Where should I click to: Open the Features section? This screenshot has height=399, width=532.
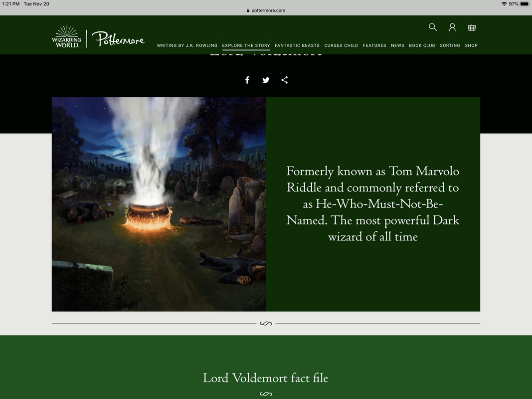coord(374,45)
